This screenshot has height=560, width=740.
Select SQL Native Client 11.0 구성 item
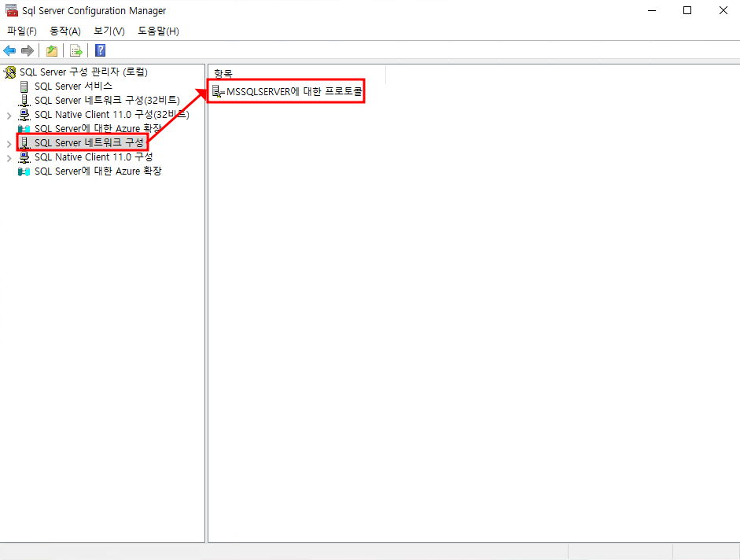94,157
